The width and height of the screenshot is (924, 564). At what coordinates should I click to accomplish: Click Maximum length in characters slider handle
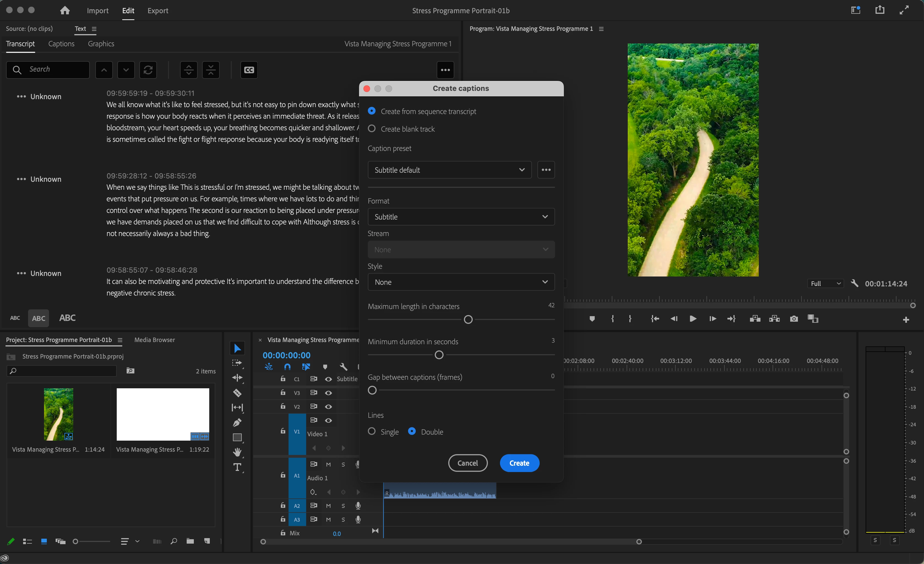click(468, 319)
